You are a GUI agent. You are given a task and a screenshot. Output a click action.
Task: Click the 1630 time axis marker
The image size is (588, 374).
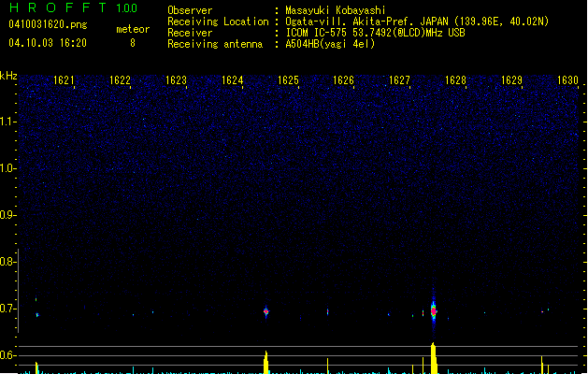(567, 80)
